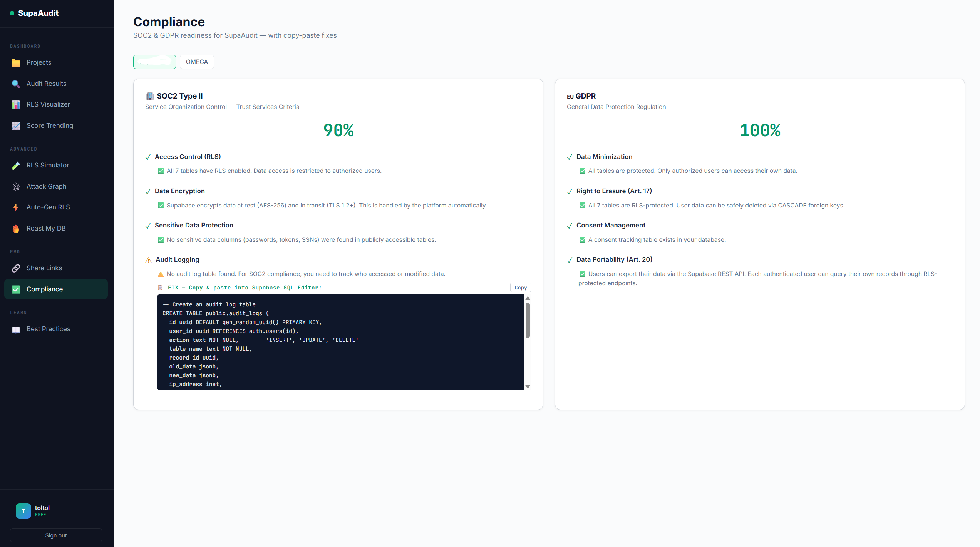
Task: Open Auto-Gen RLS lightning icon
Action: pos(16,207)
